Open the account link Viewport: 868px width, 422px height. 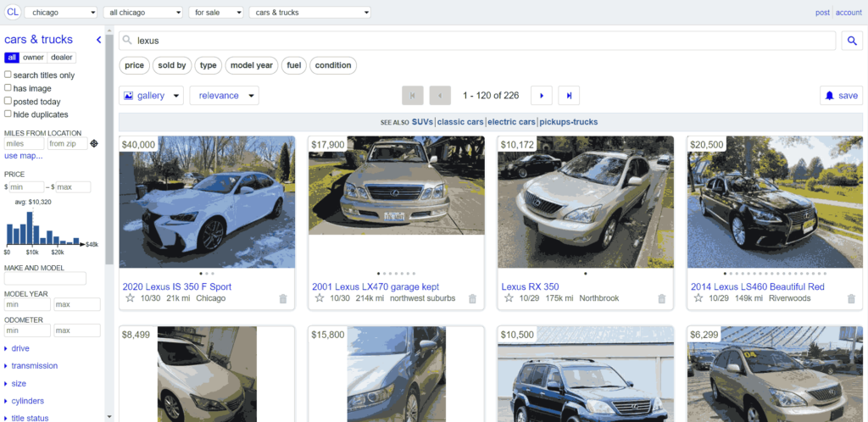(x=849, y=12)
